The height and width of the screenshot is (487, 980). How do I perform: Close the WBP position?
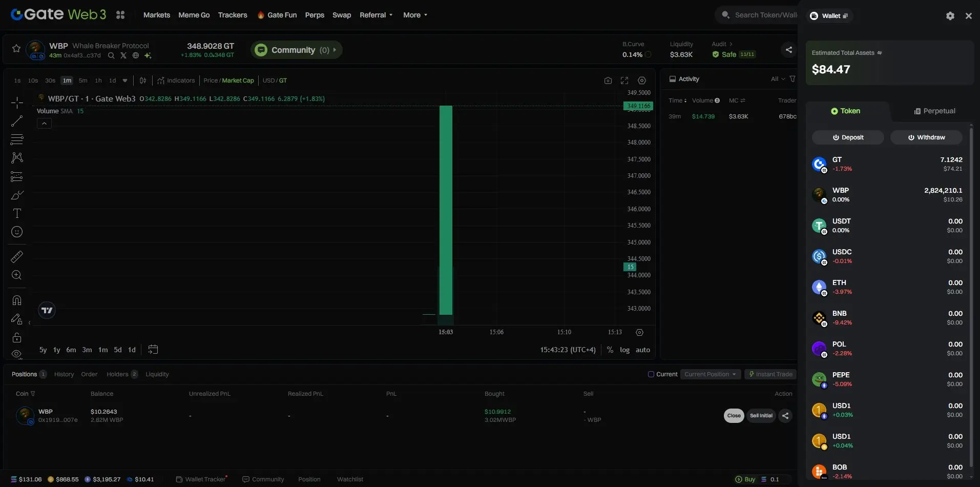[x=734, y=416]
